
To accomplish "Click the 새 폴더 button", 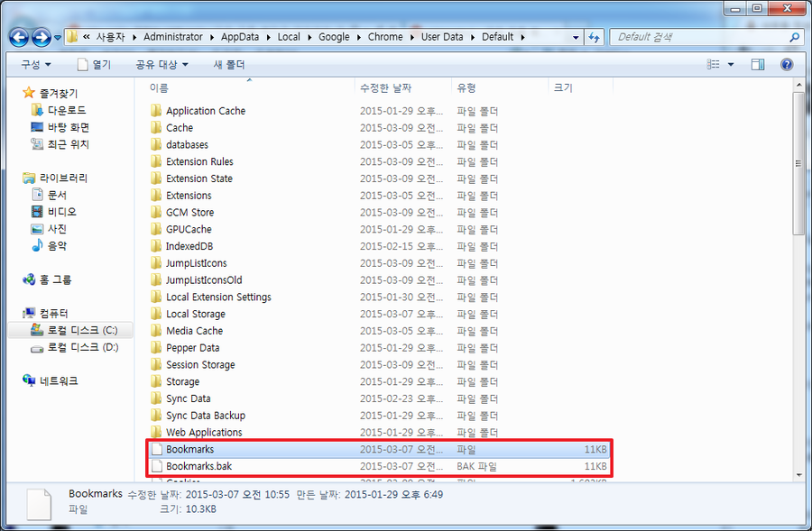I will tap(229, 65).
